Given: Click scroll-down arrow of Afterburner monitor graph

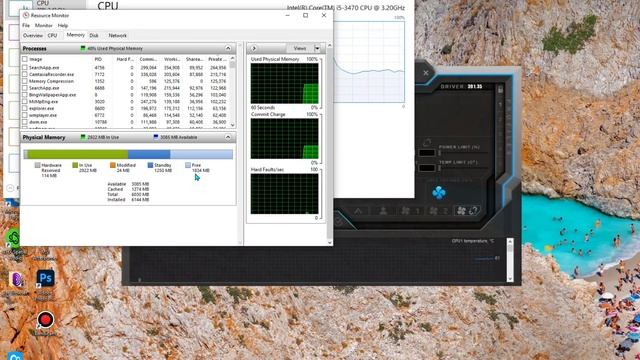Looking at the screenshot, I should pos(510,278).
